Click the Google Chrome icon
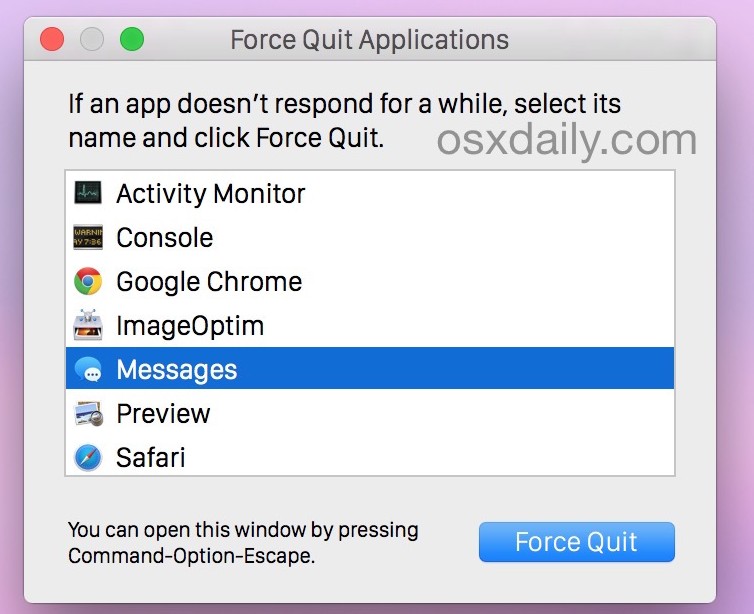This screenshot has height=614, width=754. [88, 282]
